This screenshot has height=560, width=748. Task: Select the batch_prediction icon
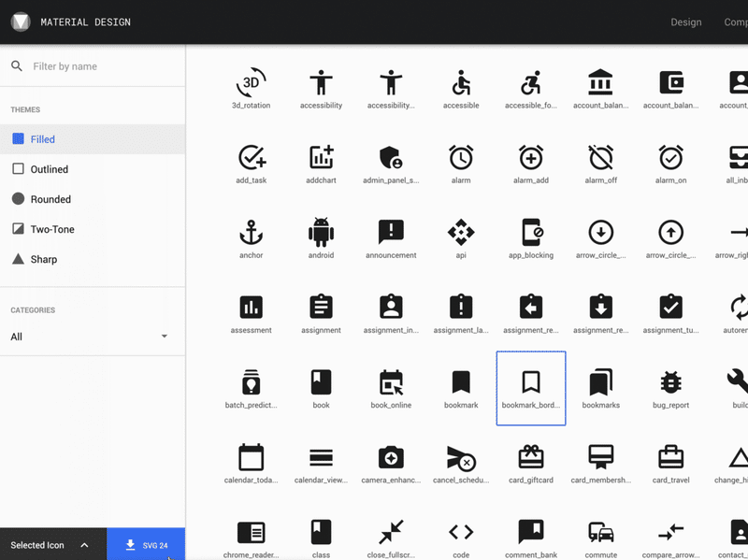coord(251,382)
